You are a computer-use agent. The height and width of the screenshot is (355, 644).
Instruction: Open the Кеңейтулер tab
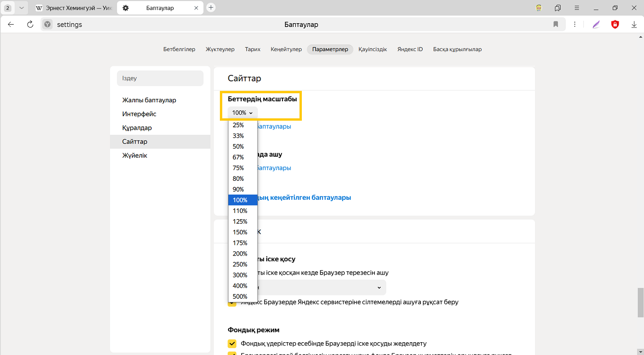click(x=286, y=49)
